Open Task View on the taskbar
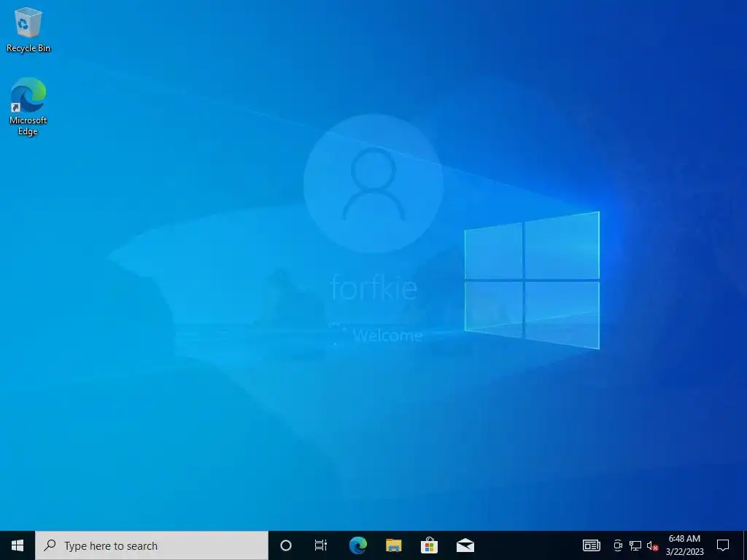The width and height of the screenshot is (747, 560). [321, 545]
